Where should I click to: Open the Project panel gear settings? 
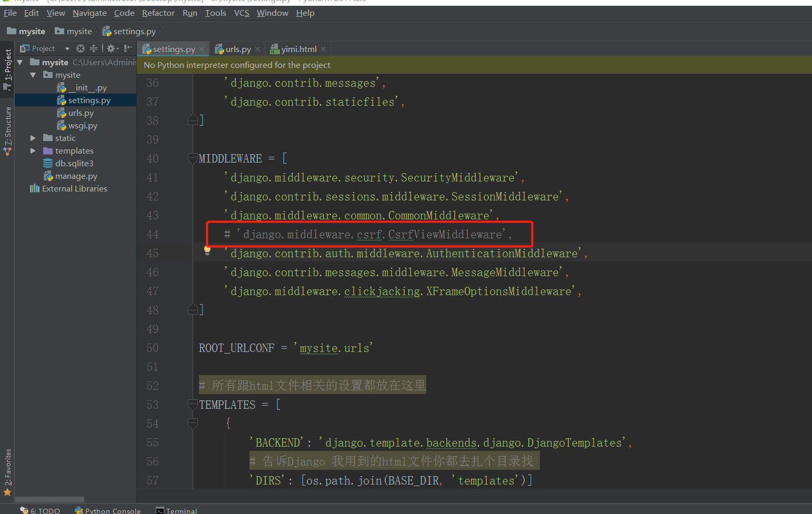pyautogui.click(x=111, y=48)
